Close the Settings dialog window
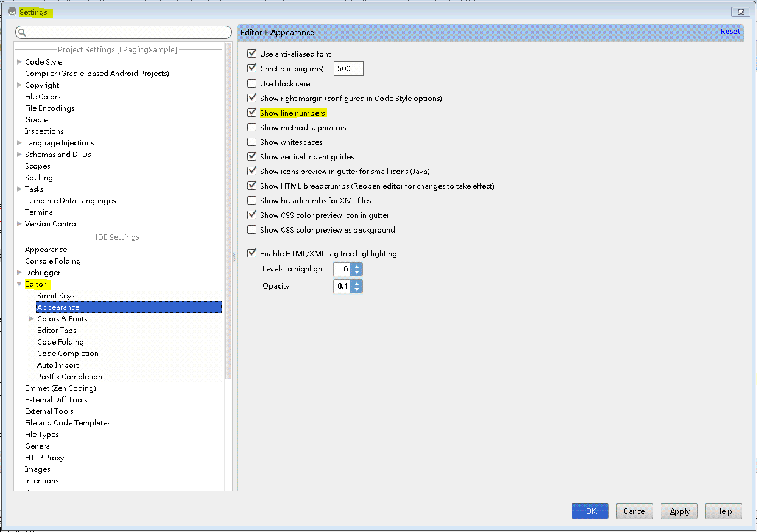 [x=739, y=12]
